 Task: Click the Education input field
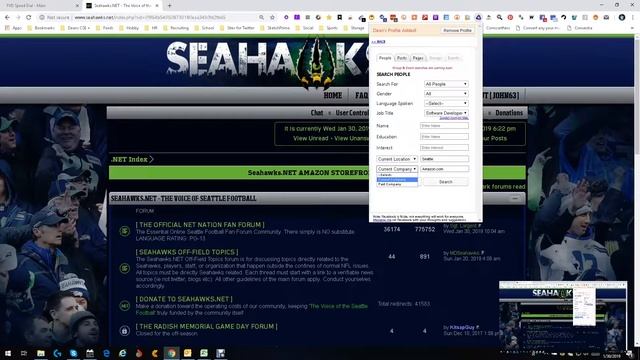[x=444, y=136]
